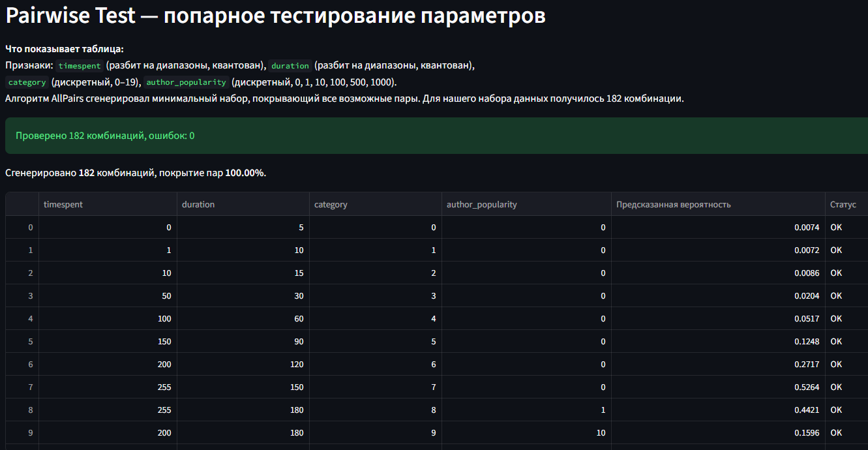Select probability cell 0.4421
Screen dimensions: 868x450
[x=718, y=410]
